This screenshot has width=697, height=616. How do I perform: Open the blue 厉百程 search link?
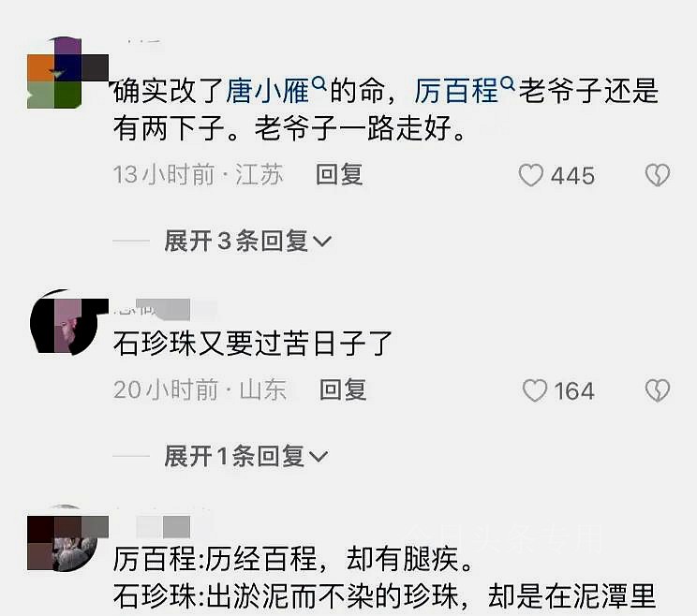(456, 91)
